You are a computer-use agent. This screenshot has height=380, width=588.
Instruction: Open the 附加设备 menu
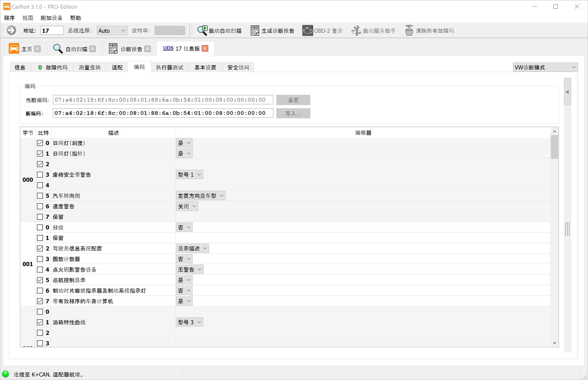tap(51, 18)
